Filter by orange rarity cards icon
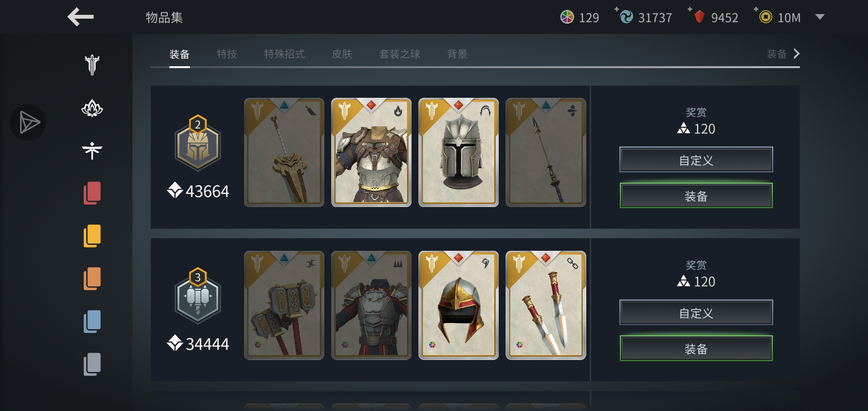 pyautogui.click(x=92, y=279)
